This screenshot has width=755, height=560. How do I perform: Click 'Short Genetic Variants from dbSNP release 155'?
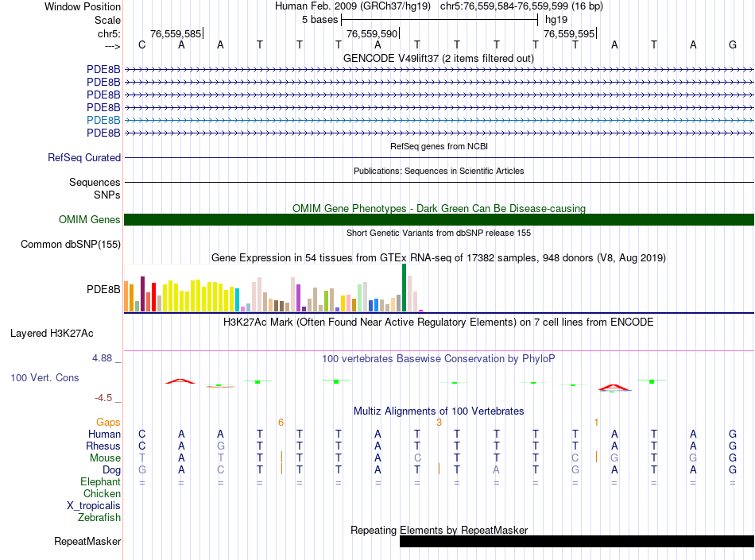[439, 233]
